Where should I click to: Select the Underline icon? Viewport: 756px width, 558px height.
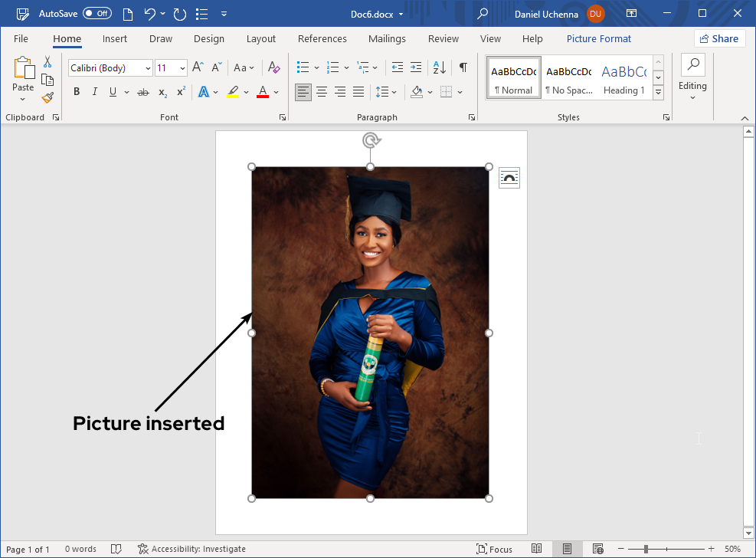point(112,91)
